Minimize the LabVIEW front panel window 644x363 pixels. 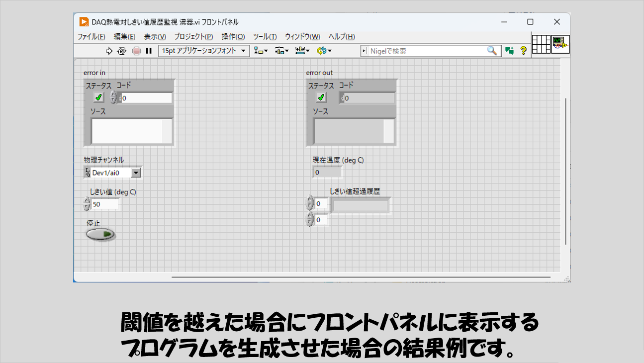[x=505, y=22]
